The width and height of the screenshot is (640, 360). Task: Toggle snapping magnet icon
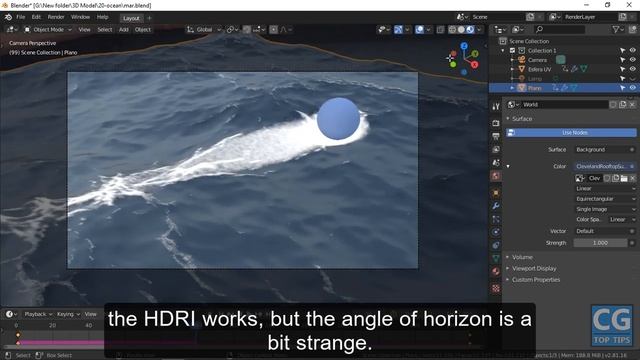pyautogui.click(x=247, y=29)
